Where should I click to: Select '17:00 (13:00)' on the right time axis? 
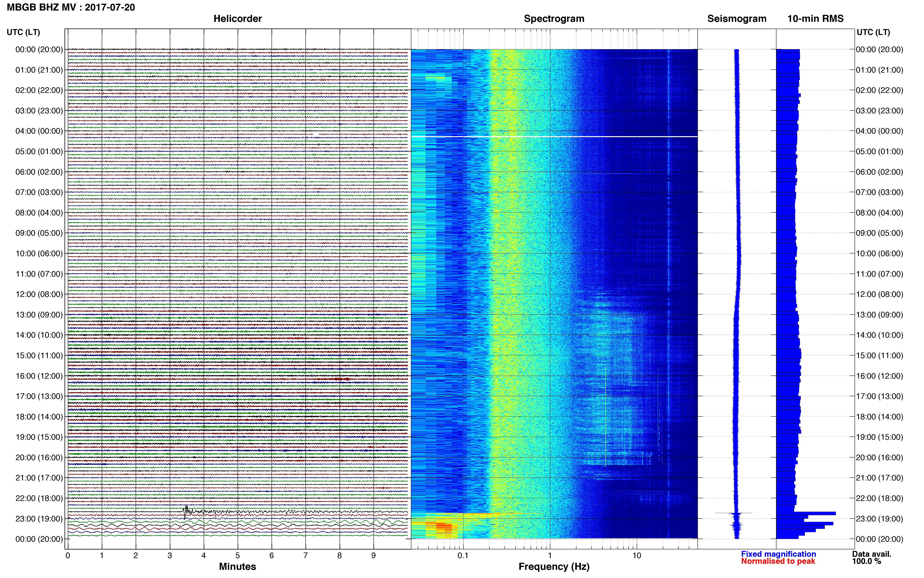pyautogui.click(x=879, y=396)
